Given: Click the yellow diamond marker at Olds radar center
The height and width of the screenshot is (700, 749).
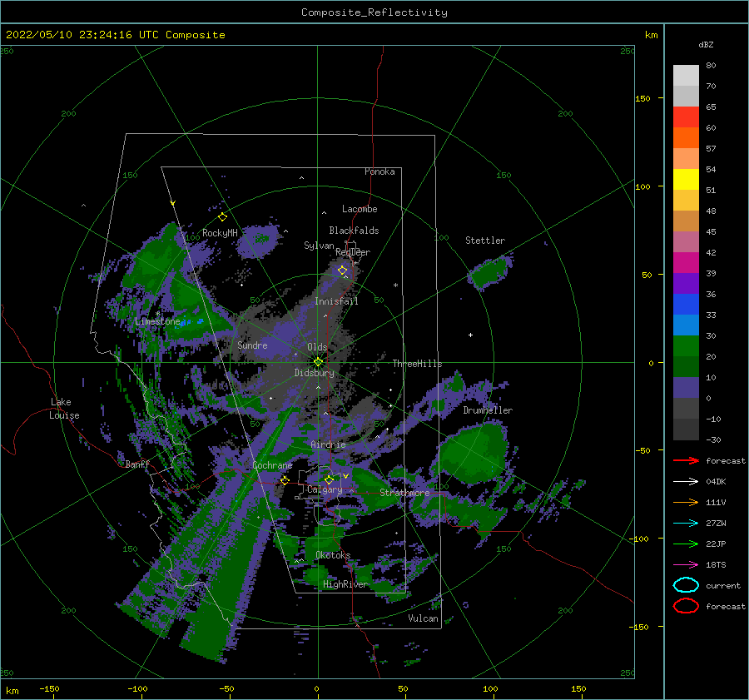Looking at the screenshot, I should click(x=318, y=362).
